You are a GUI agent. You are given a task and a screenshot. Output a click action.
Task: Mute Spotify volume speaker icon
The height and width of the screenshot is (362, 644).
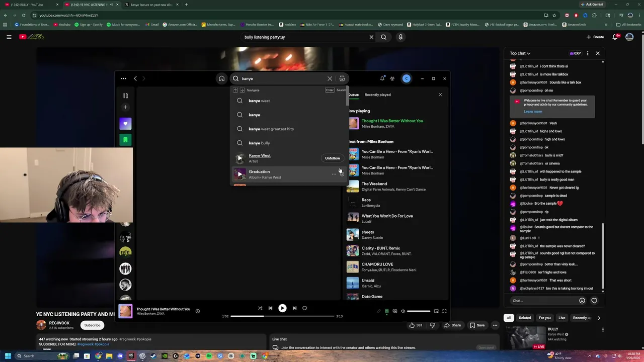tap(403, 311)
